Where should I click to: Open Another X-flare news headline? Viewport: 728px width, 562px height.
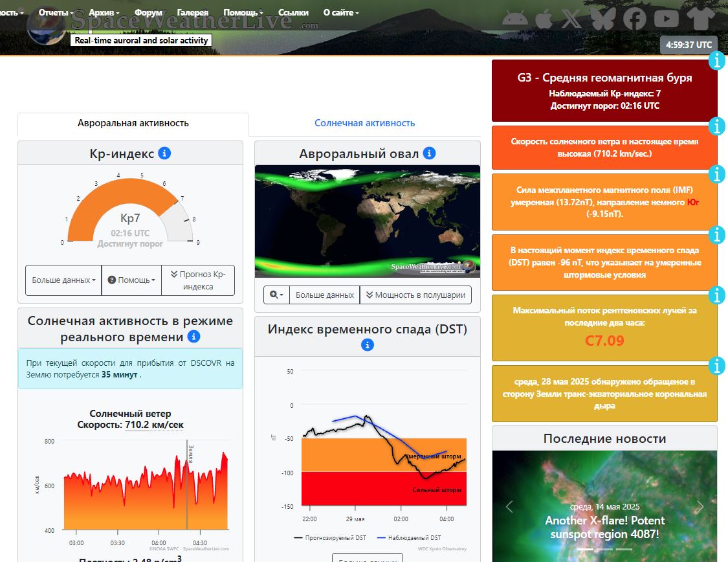[x=604, y=527]
